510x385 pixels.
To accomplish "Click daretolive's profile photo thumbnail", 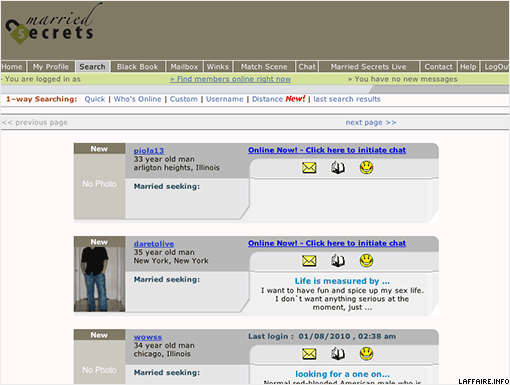I will click(x=99, y=279).
